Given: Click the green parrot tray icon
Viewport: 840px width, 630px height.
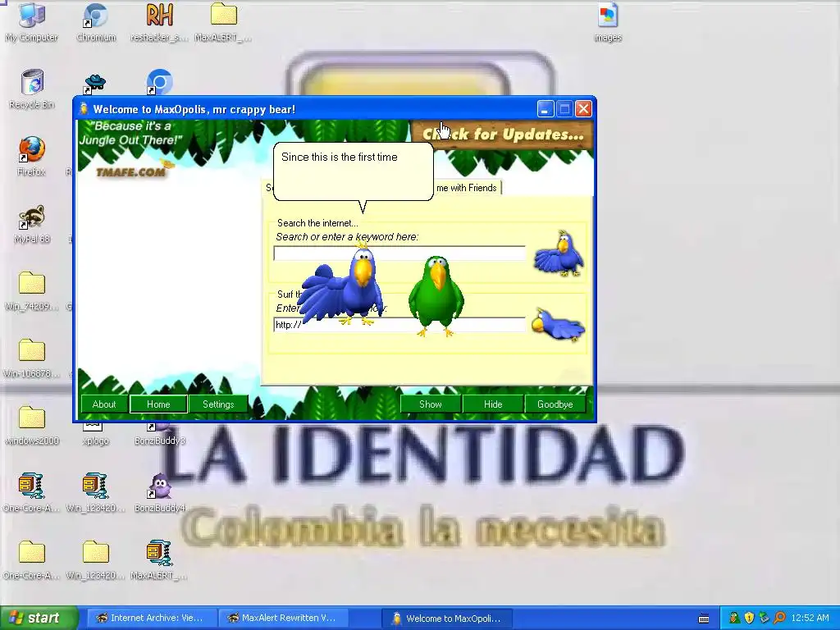Looking at the screenshot, I should coord(734,619).
